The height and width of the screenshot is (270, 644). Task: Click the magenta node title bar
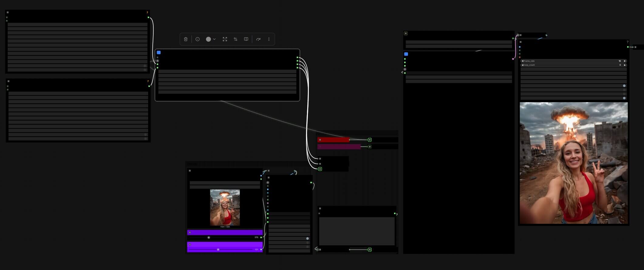click(x=339, y=147)
